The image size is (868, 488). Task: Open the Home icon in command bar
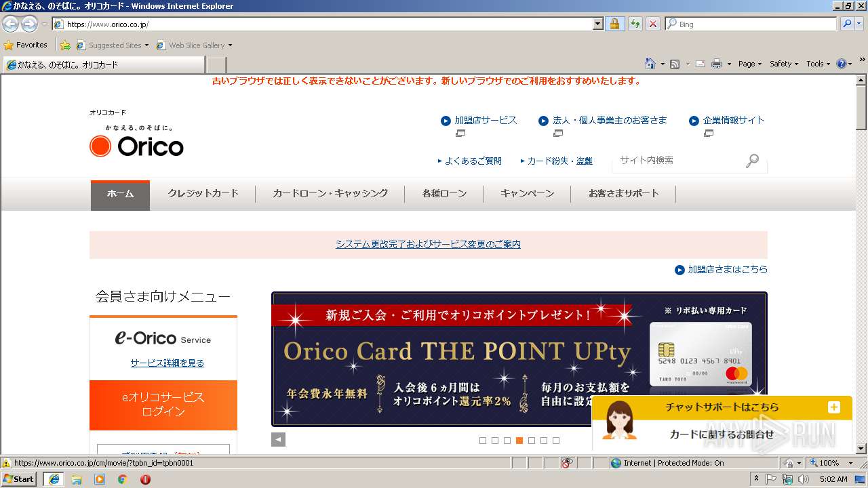pos(650,64)
